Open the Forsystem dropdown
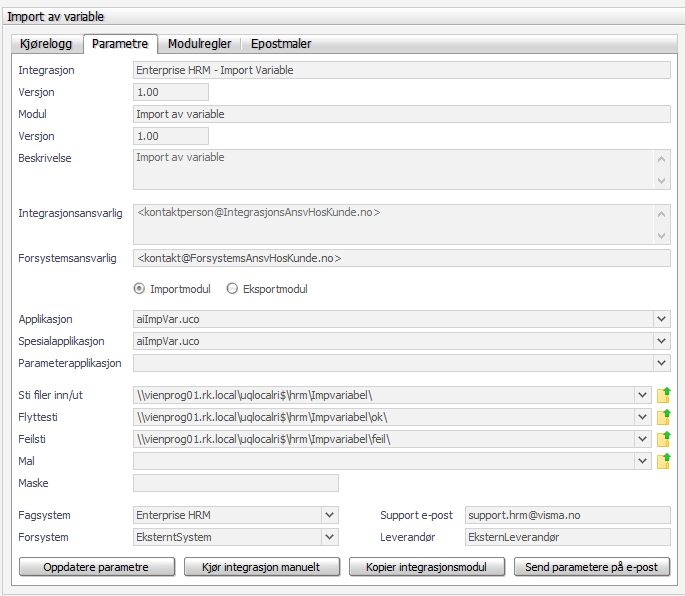The image size is (685, 596). (x=329, y=537)
